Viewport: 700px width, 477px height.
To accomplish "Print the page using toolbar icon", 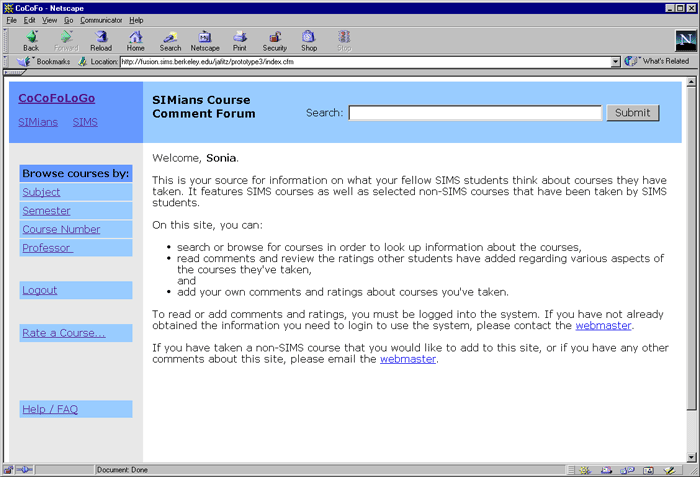I will tap(239, 41).
